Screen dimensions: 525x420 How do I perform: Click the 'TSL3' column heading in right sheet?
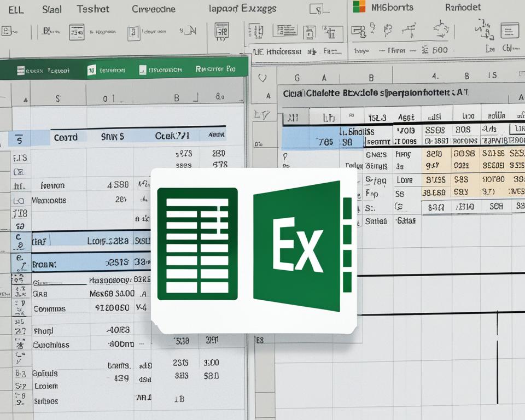point(377,118)
